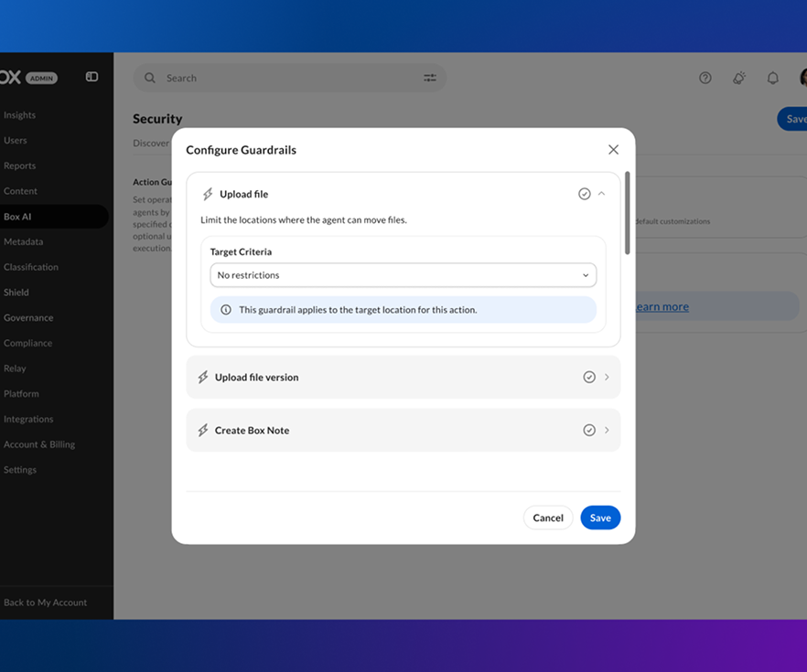Close the Configure Guardrails dialog with X

click(x=613, y=150)
